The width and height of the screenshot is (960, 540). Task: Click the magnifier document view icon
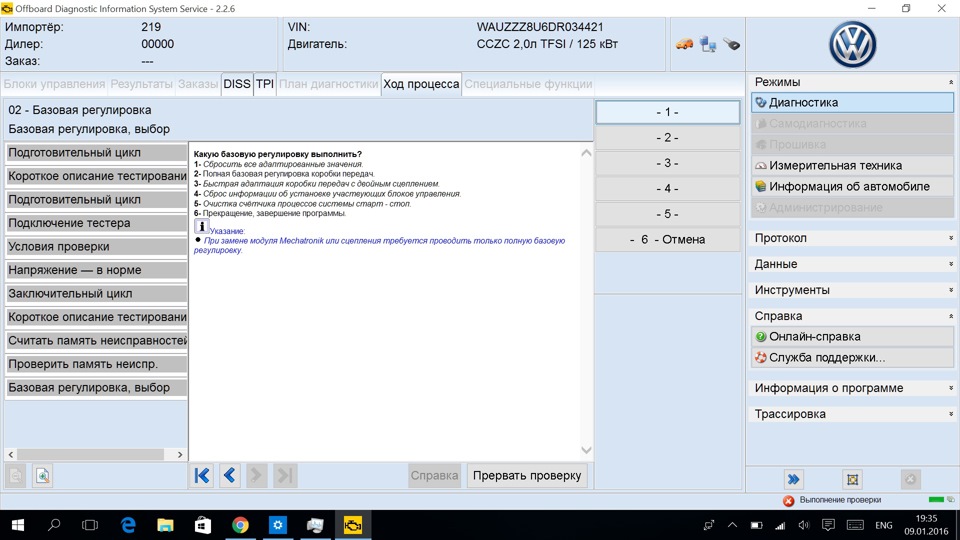coord(42,476)
